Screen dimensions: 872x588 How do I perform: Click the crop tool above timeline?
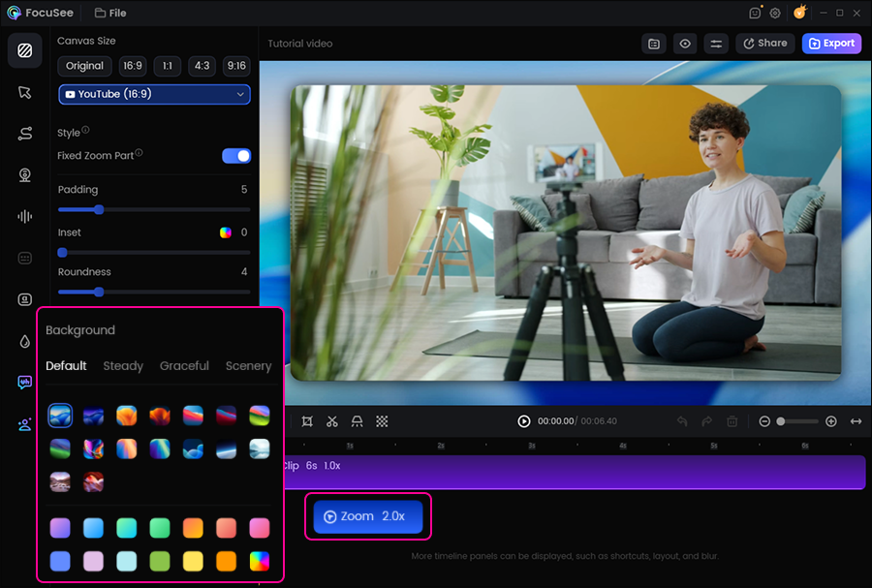tap(307, 421)
